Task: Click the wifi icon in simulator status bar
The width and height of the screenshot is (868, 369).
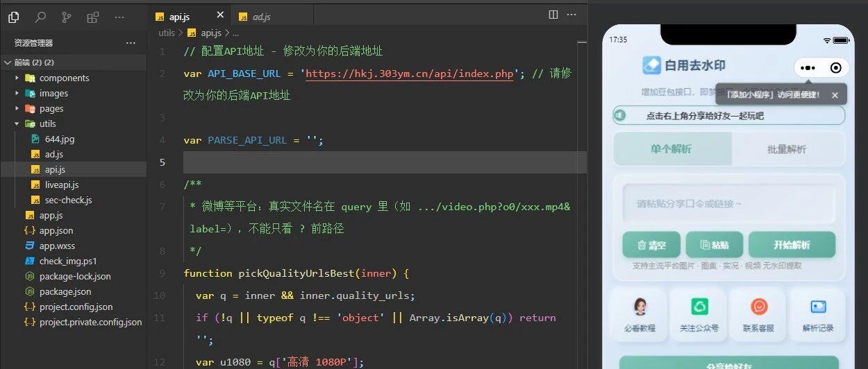Action: coord(826,40)
